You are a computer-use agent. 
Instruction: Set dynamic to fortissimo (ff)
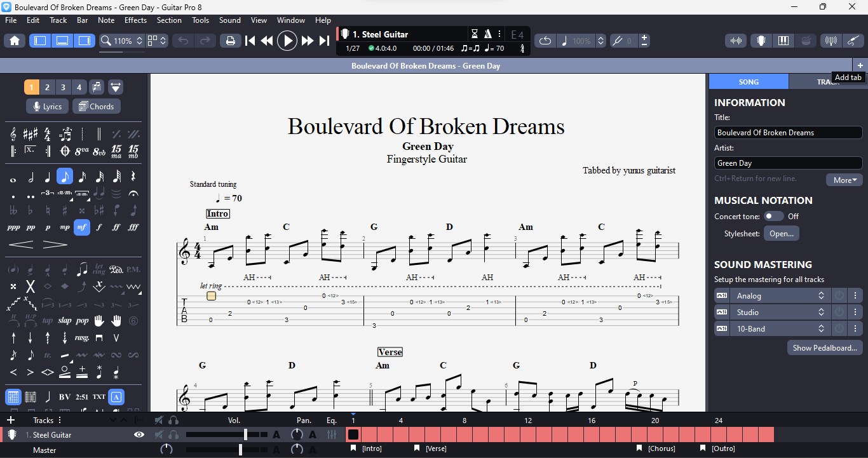click(x=116, y=227)
